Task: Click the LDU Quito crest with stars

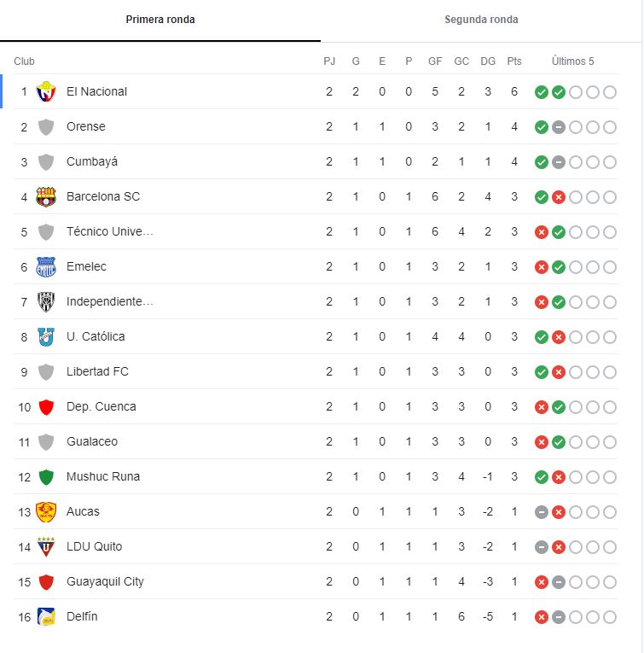Action: click(46, 546)
